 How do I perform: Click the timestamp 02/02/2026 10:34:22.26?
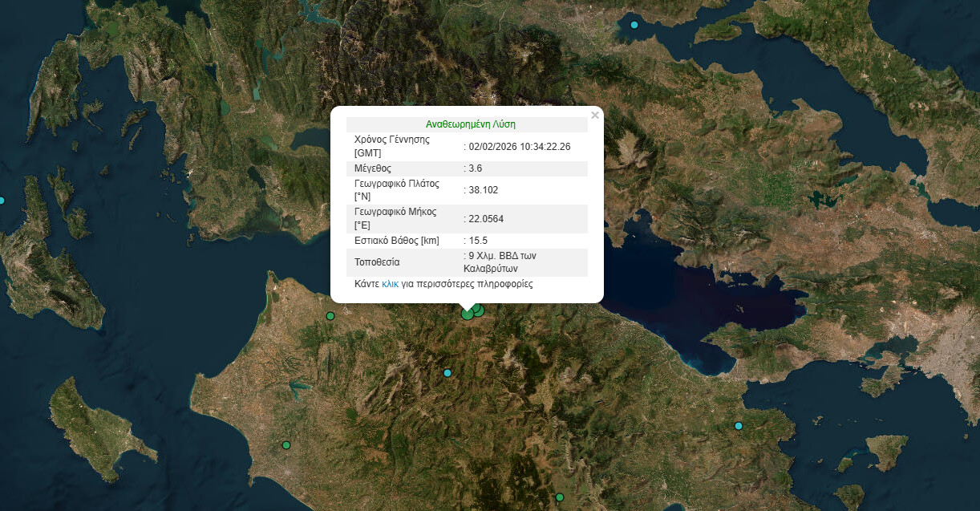pos(519,146)
